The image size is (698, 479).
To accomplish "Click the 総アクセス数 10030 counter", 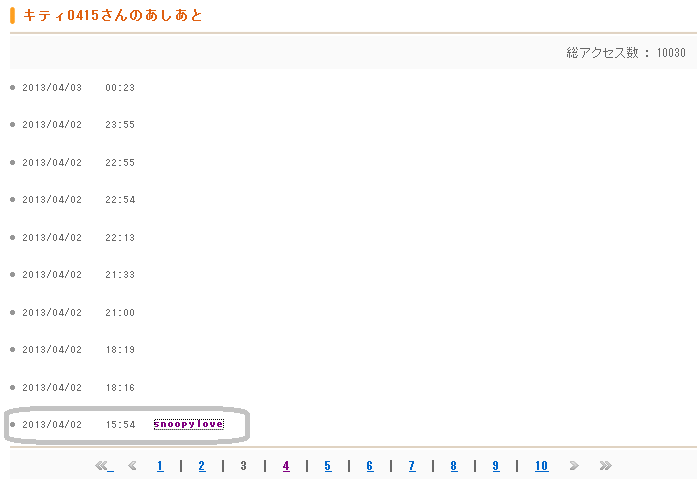I will (626, 53).
